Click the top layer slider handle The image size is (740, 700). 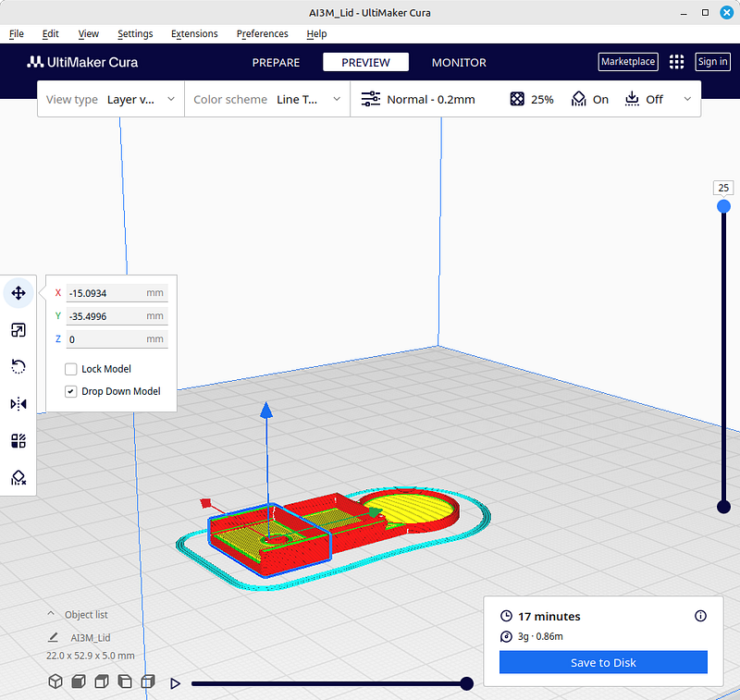tap(723, 206)
